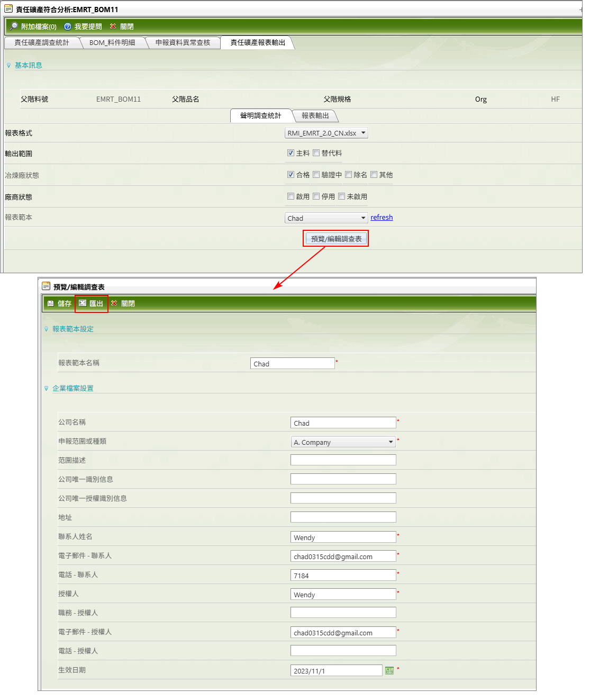Tick the 啟用 vendor status checkbox
The height and width of the screenshot is (700, 590).
coord(291,196)
